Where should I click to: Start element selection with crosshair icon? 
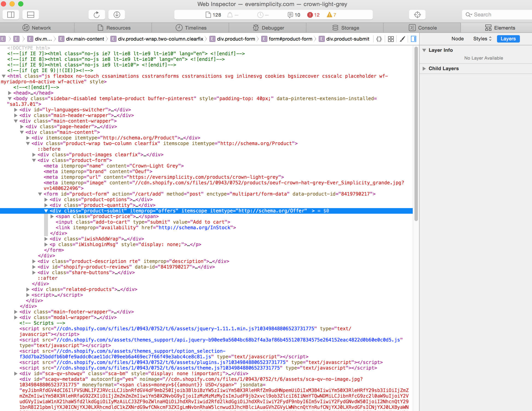(x=417, y=15)
